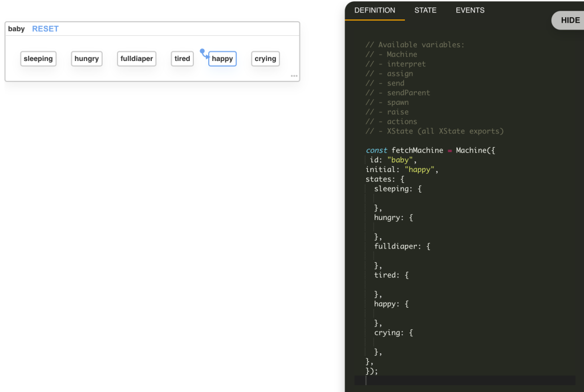Viewport: 584px width, 392px height.
Task: Click the code line 'states: {'
Action: 385,179
